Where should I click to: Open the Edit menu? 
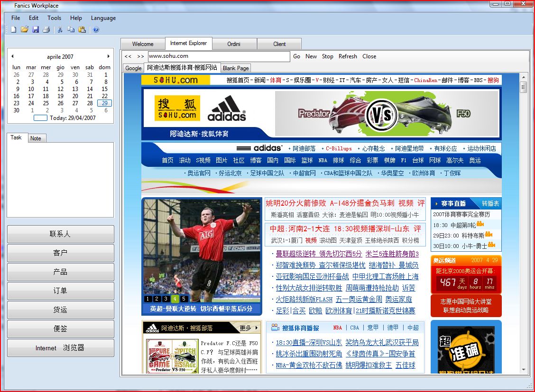pos(33,18)
